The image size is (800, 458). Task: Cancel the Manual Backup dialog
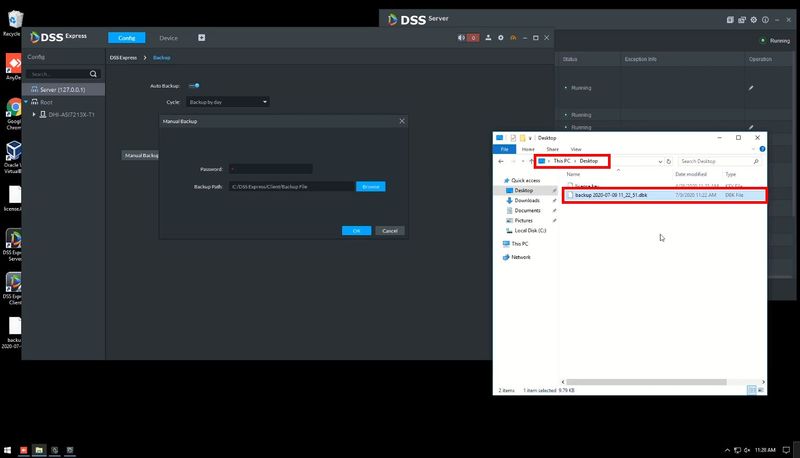pyautogui.click(x=390, y=231)
